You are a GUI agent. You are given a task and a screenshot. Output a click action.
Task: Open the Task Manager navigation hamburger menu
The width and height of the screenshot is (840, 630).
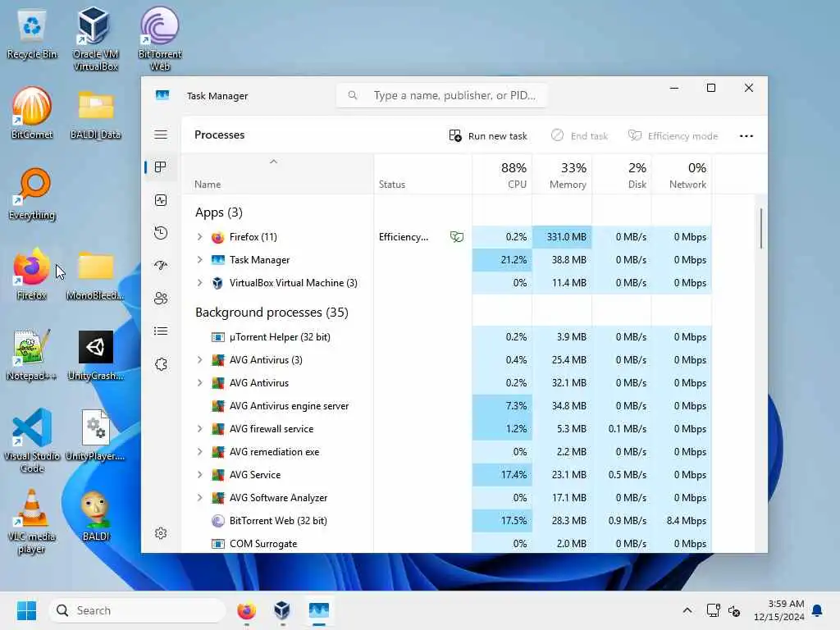coord(161,135)
